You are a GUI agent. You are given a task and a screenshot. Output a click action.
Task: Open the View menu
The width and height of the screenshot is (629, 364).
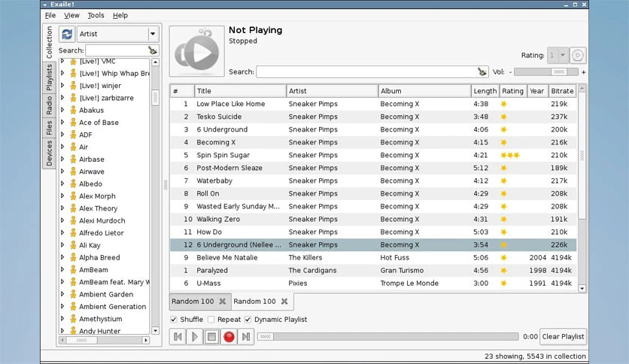point(71,15)
